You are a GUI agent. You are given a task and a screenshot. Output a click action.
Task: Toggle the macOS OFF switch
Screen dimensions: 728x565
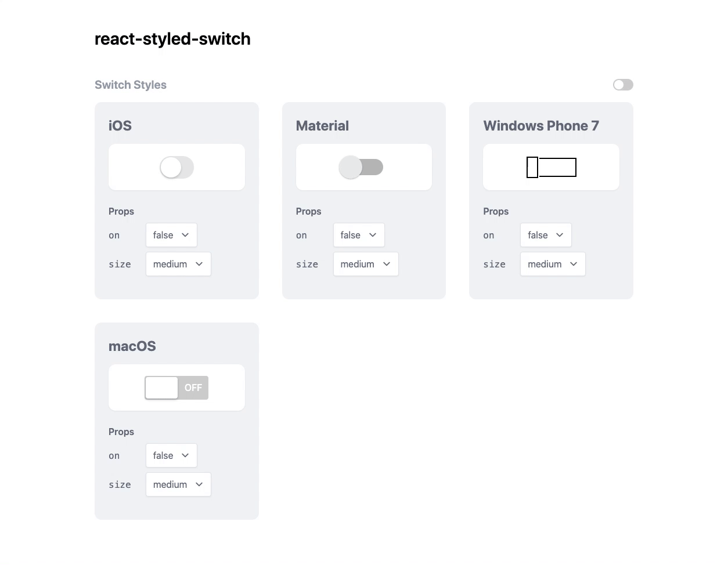point(176,387)
